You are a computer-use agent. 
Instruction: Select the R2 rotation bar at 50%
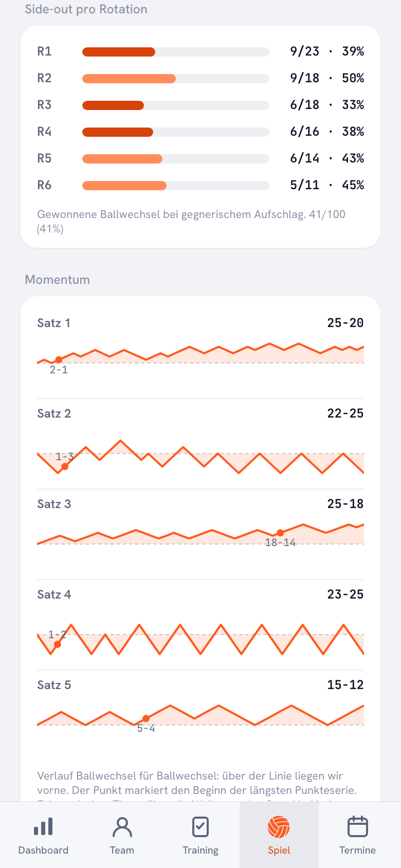(x=176, y=79)
